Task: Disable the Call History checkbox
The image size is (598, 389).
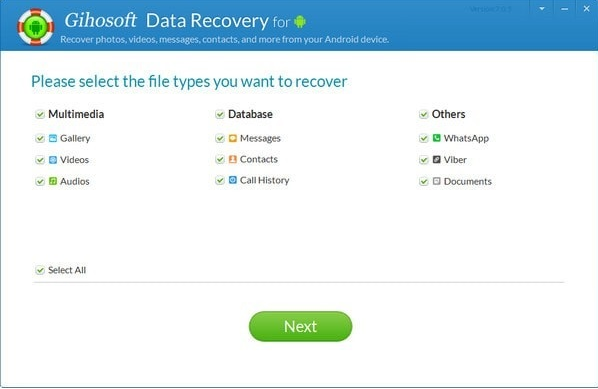Action: pos(220,180)
